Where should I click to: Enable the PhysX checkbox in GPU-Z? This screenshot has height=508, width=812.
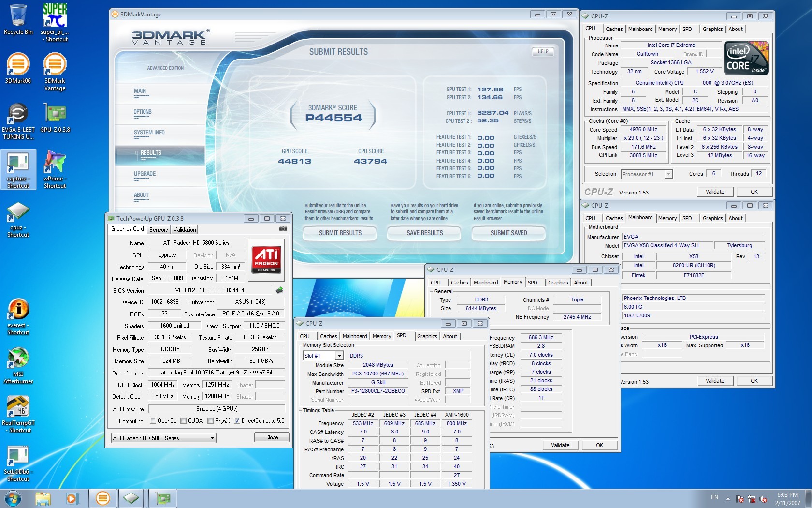tap(210, 421)
